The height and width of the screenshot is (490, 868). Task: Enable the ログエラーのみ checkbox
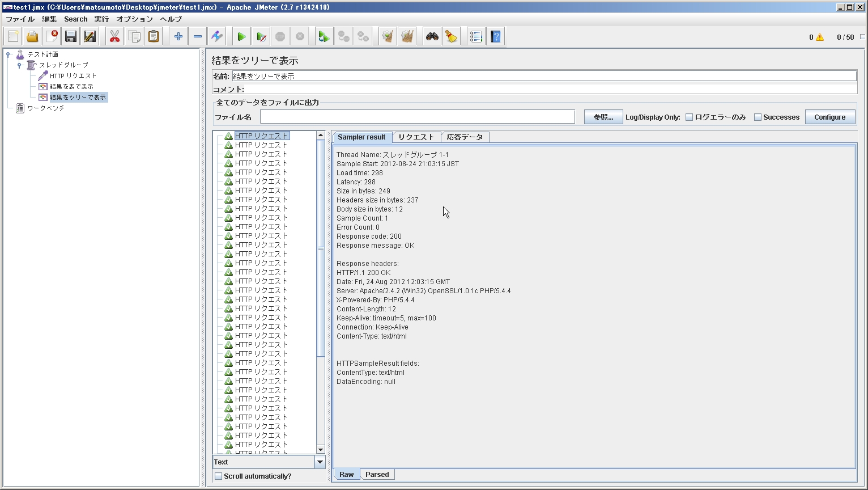[689, 117]
